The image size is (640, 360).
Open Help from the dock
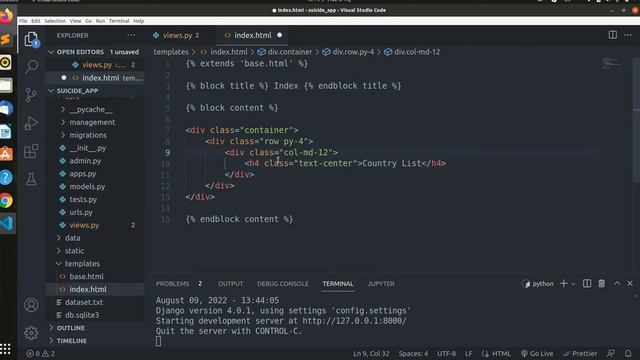(x=6, y=178)
